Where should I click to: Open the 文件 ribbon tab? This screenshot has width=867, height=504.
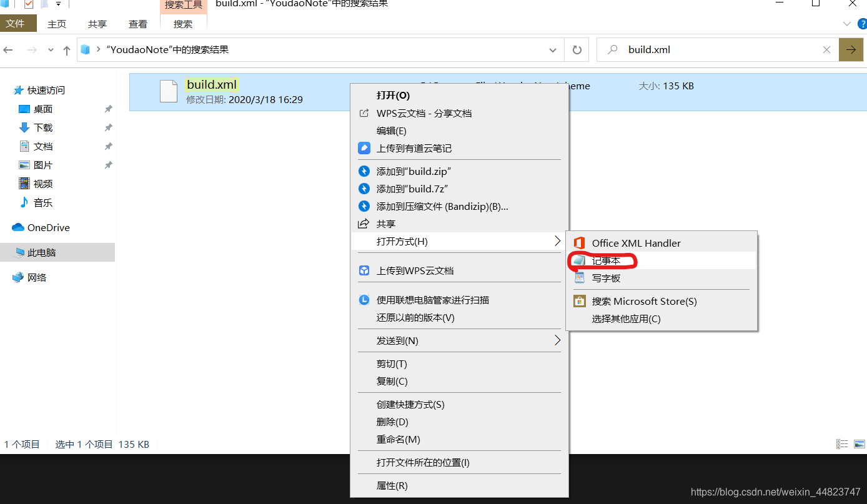[18, 24]
